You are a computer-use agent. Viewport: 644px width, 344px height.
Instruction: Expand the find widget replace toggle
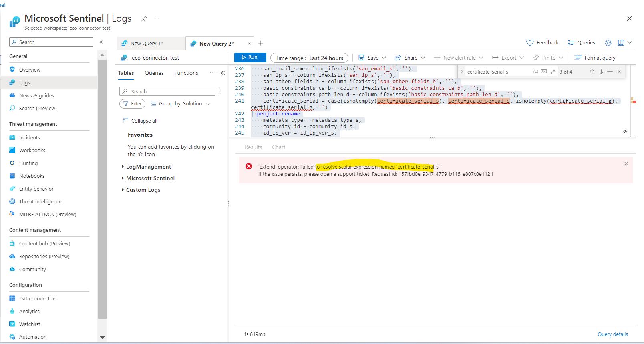coord(462,72)
